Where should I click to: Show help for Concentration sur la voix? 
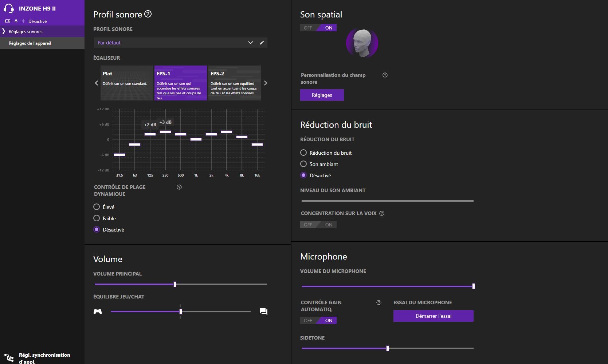click(x=382, y=213)
